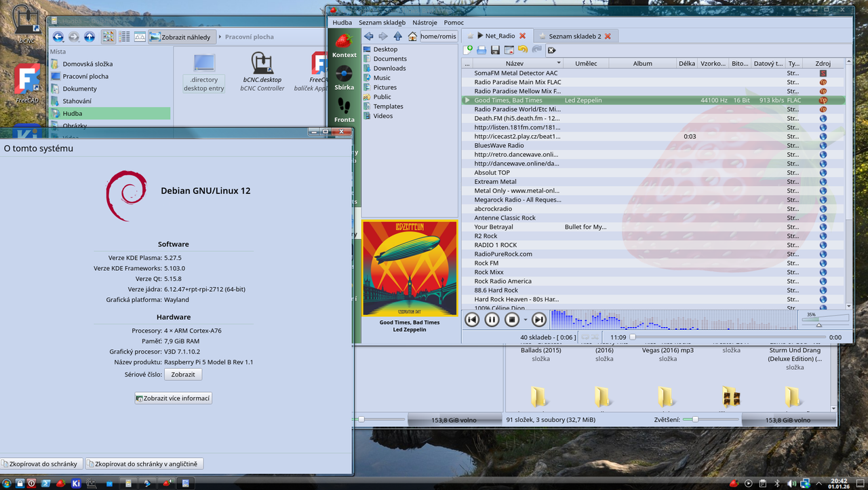Click Zkopírovat do schránky v angličtině

point(144,464)
